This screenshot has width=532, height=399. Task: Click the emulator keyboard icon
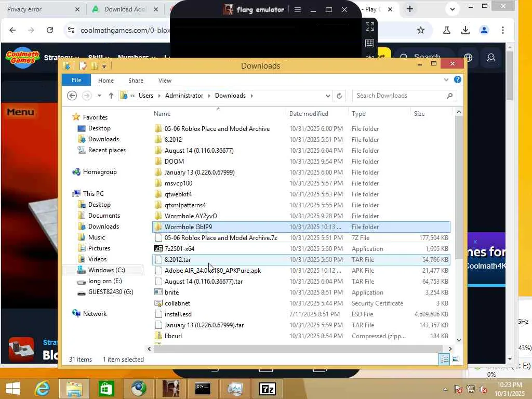coord(369,43)
